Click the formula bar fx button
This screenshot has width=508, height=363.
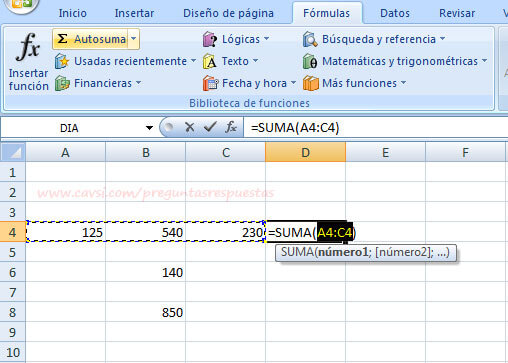click(231, 127)
